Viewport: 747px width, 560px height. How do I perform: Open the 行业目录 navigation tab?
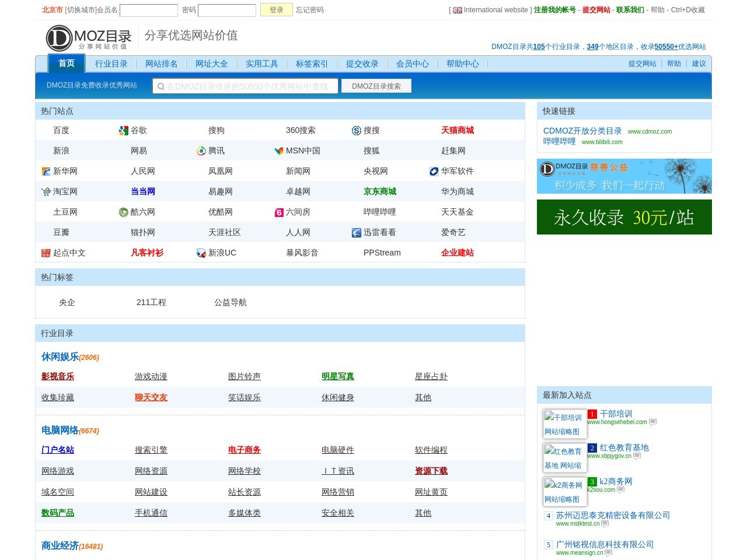click(x=111, y=64)
